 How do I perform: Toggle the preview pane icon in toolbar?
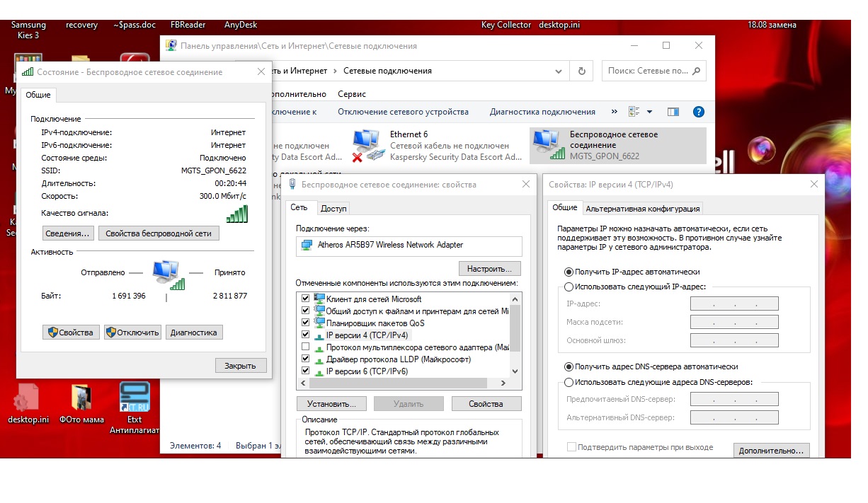[673, 112]
